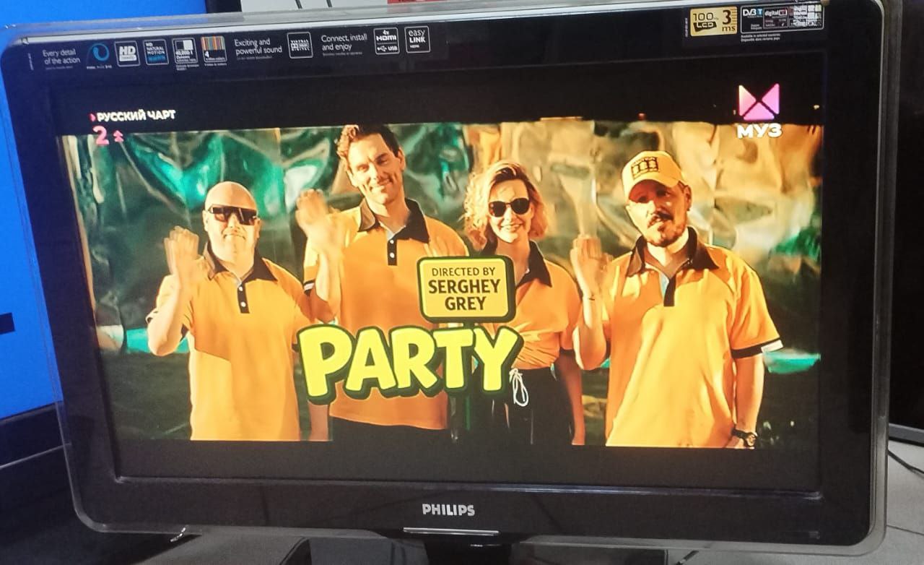Click the Exciting and powerful sound text
The height and width of the screenshot is (565, 924).
258,48
